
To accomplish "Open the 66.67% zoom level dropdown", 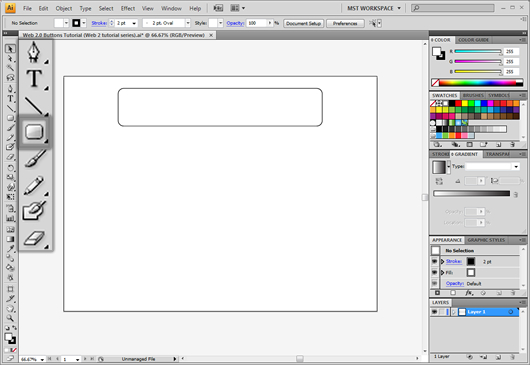I will click(x=42, y=359).
